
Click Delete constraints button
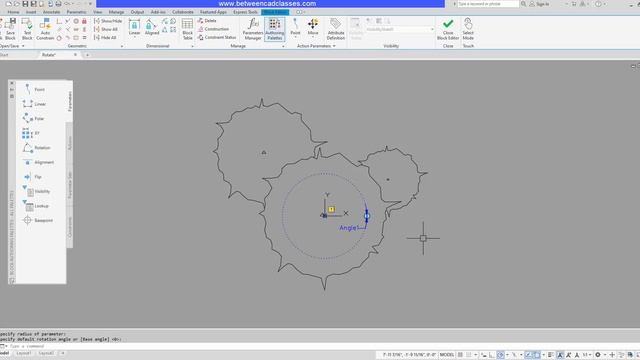207,20
